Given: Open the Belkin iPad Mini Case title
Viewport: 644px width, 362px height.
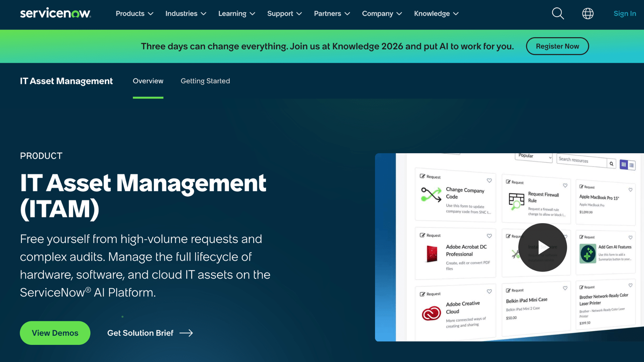Looking at the screenshot, I should point(527,300).
